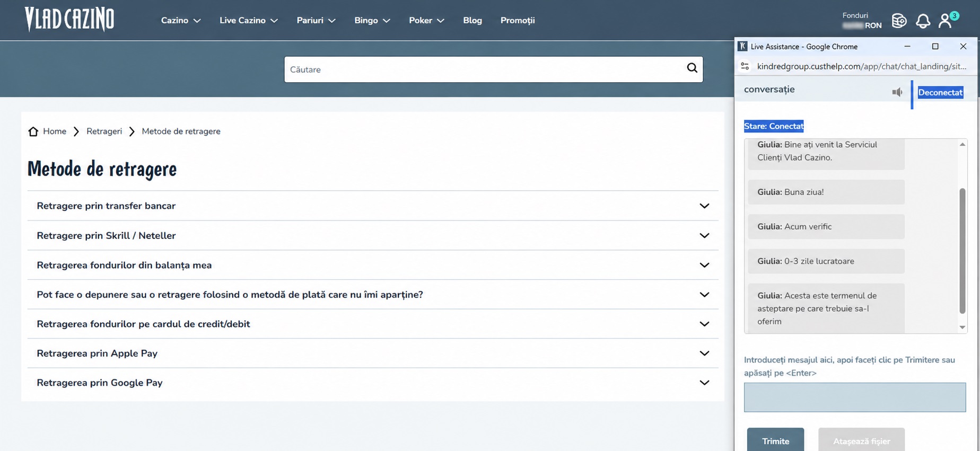Open site info icon in chat address bar
The height and width of the screenshot is (451, 980).
(745, 66)
